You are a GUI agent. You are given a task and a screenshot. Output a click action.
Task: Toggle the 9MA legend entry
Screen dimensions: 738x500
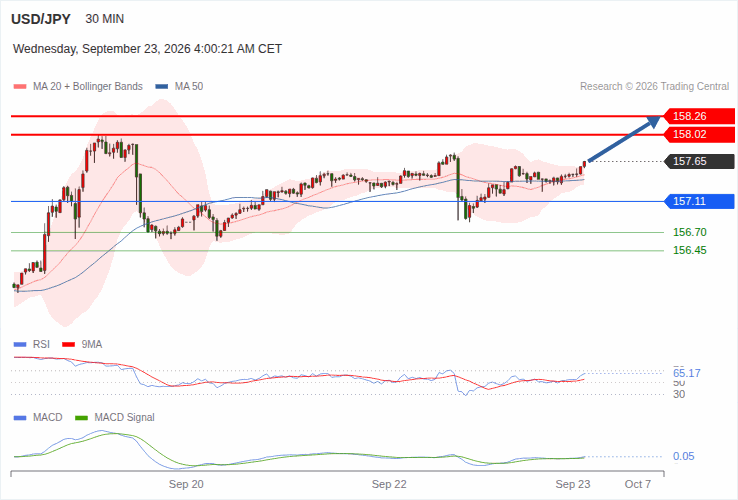(x=82, y=345)
